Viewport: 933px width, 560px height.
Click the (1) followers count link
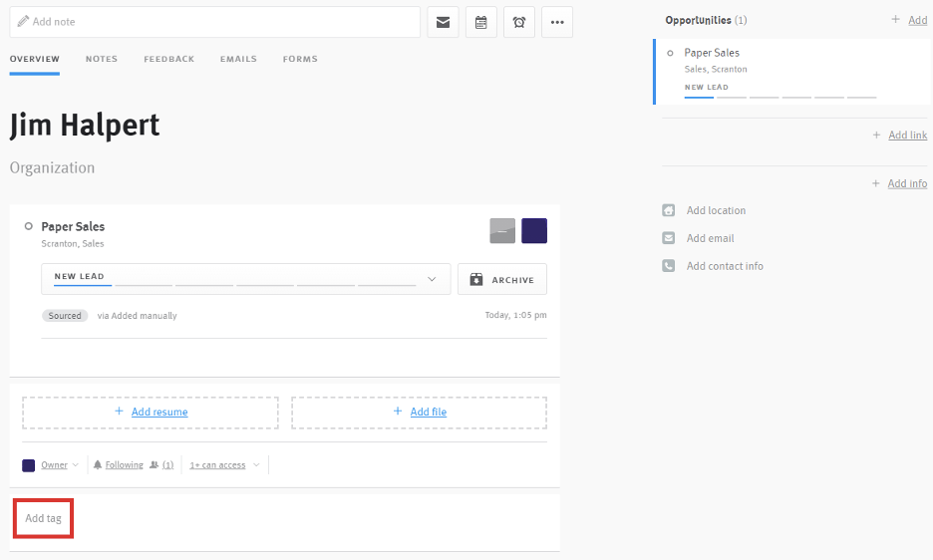[x=168, y=464]
